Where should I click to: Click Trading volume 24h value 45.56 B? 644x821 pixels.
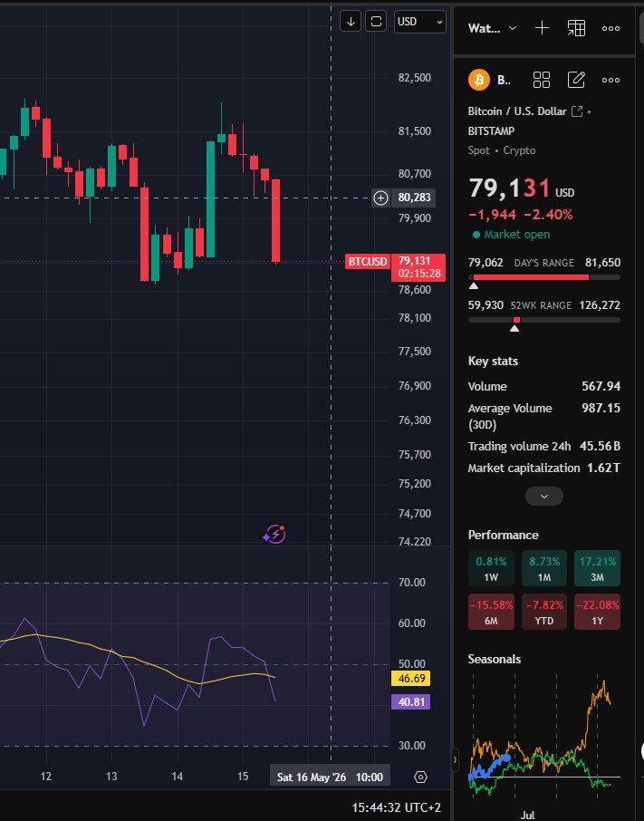point(600,446)
